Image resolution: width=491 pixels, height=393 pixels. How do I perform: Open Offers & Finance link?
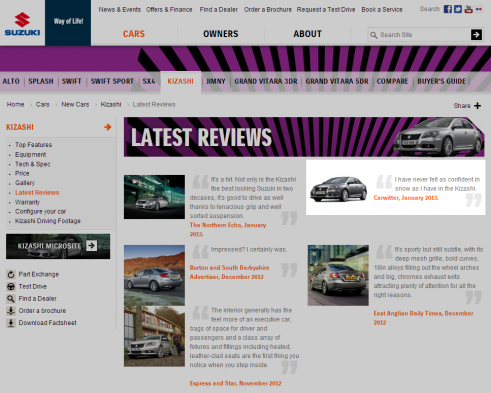pyautogui.click(x=169, y=10)
